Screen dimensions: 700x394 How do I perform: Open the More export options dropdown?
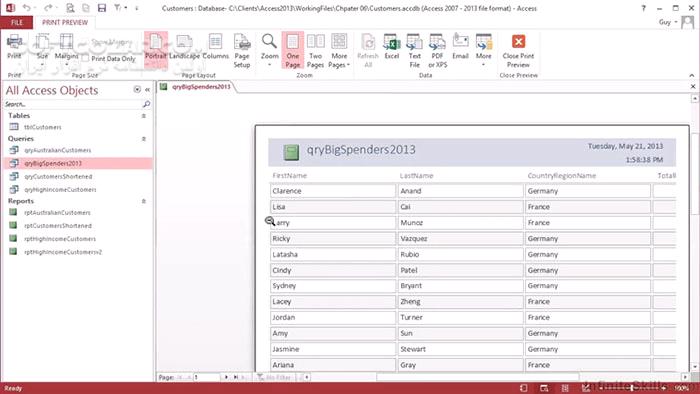coord(483,50)
